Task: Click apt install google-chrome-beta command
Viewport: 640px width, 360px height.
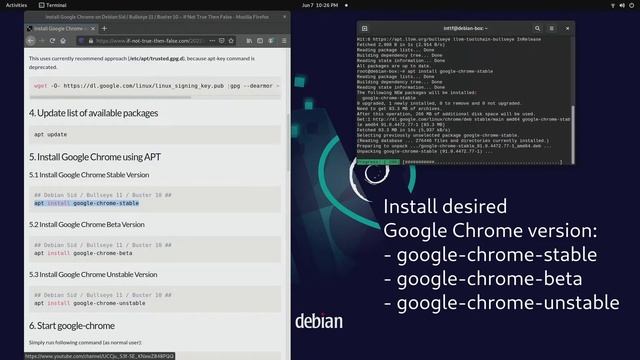Action: click(x=83, y=253)
